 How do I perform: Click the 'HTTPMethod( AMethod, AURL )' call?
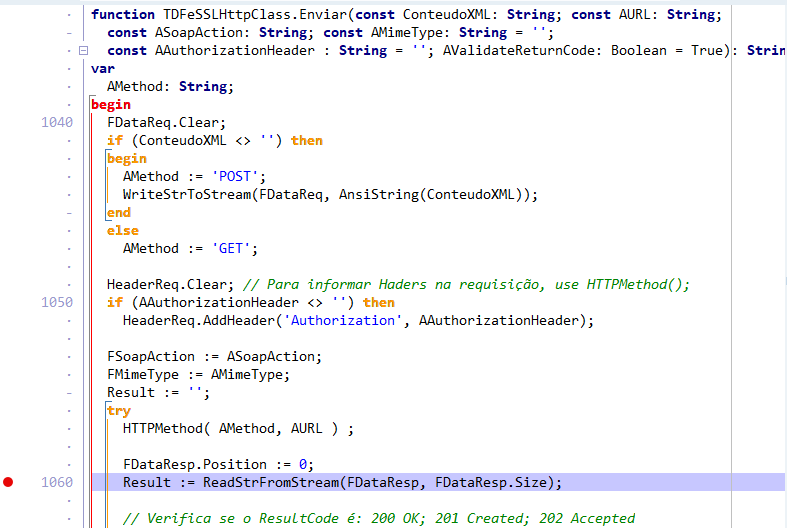point(230,429)
